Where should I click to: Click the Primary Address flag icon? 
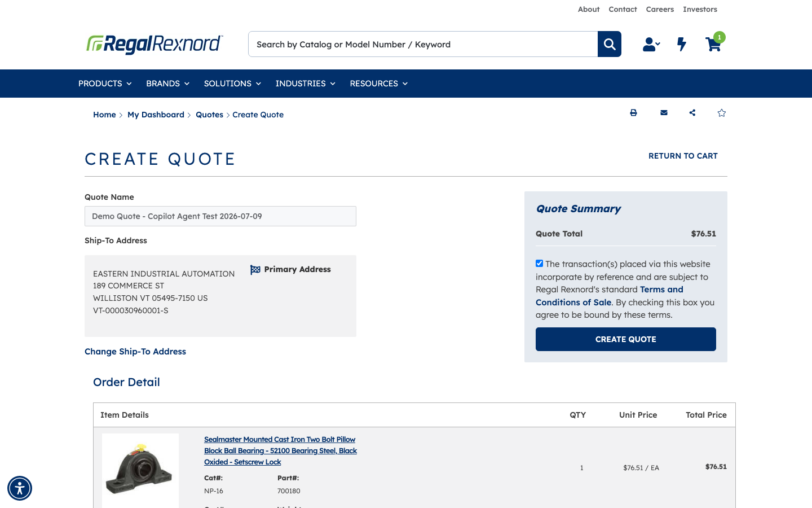click(x=255, y=270)
